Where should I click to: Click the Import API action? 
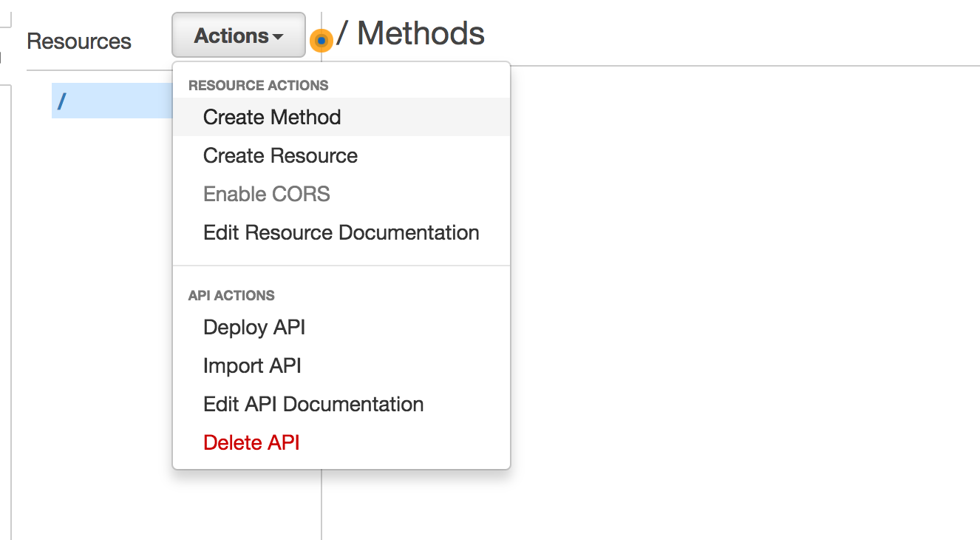click(251, 365)
